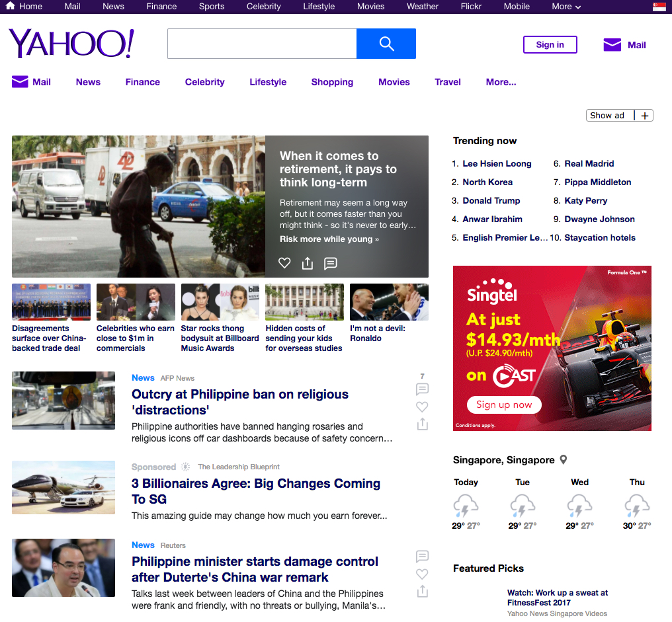
Task: Click the Reuters source label
Action: [x=173, y=545]
